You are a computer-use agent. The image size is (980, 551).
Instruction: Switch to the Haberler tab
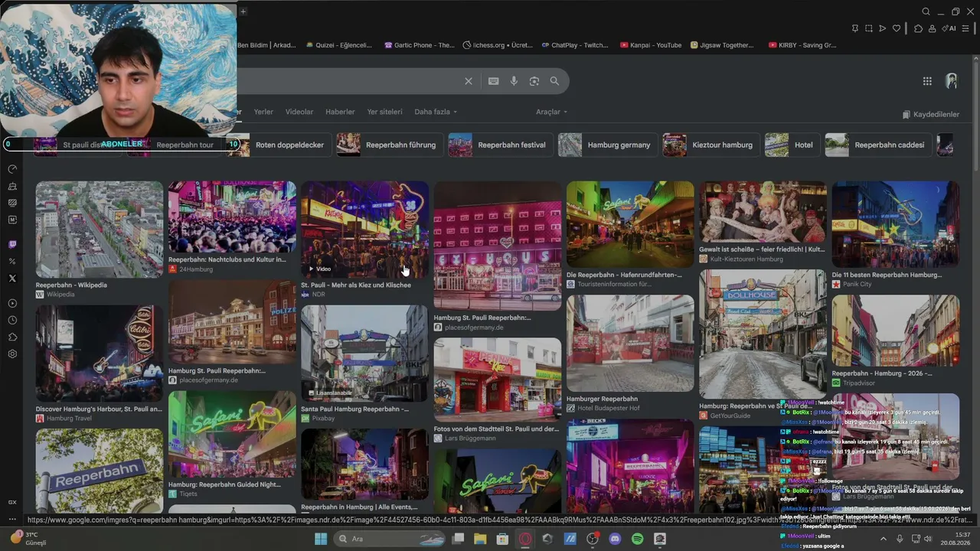tap(340, 112)
